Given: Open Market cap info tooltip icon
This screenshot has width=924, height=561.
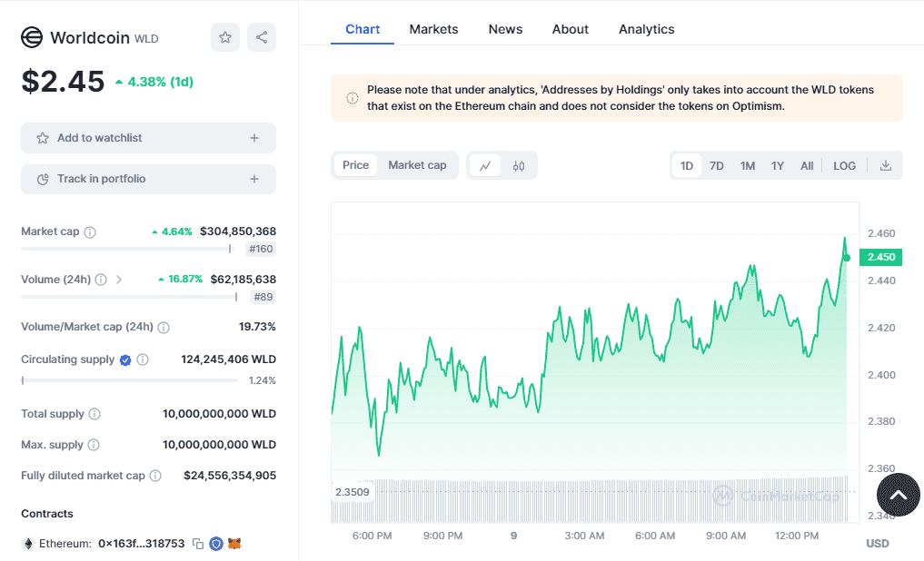Looking at the screenshot, I should [90, 232].
